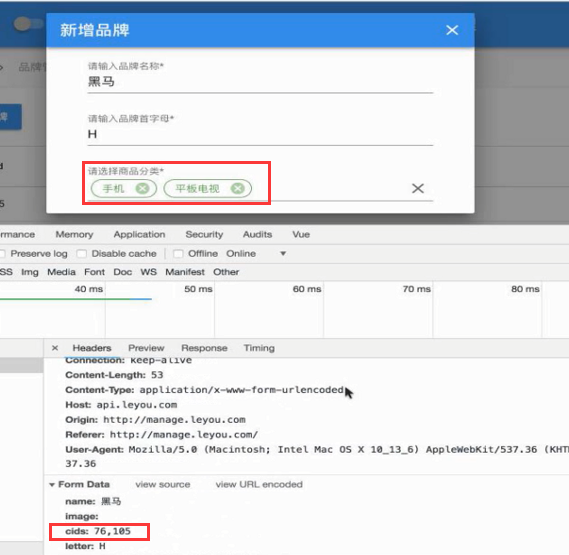Open the Vue devtools tab
The height and width of the screenshot is (555, 569).
(x=301, y=234)
